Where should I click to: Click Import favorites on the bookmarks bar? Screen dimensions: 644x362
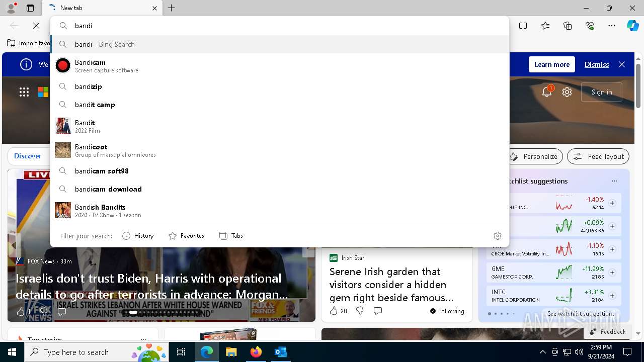tap(29, 43)
